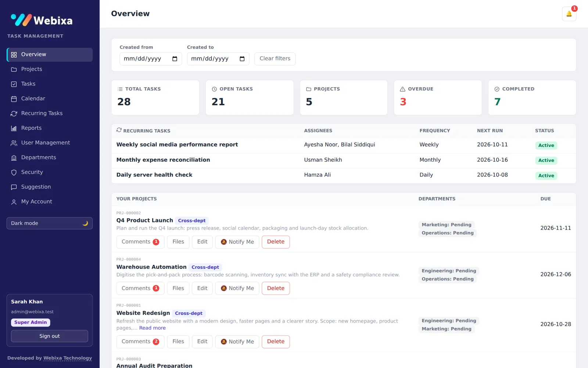
Task: Toggle Notify Me for Warehouse Automation
Action: (x=237, y=288)
